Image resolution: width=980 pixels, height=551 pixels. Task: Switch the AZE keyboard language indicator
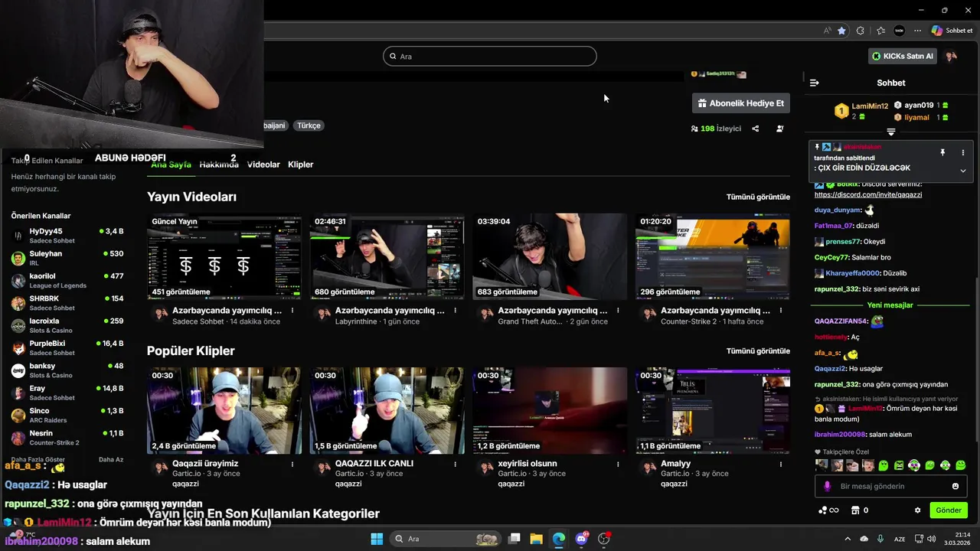(x=900, y=539)
